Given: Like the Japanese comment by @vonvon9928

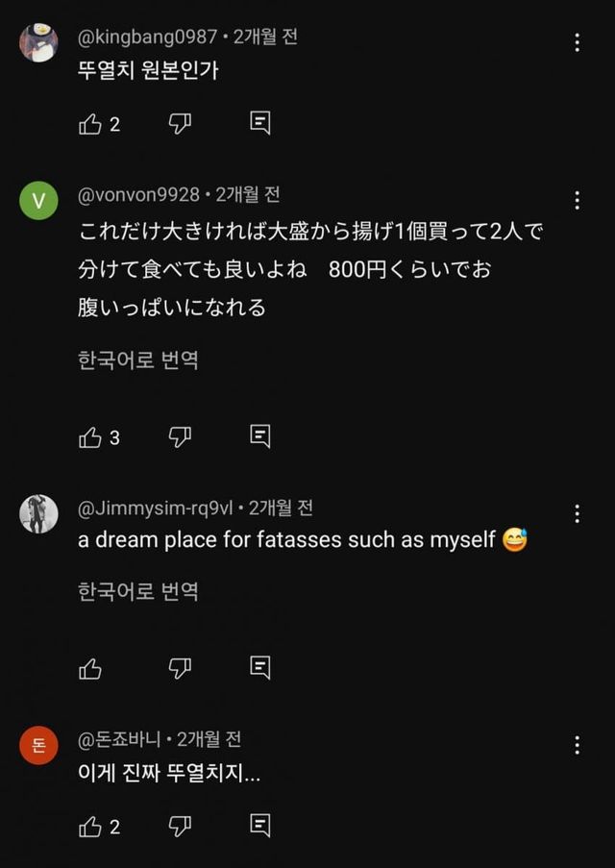Looking at the screenshot, I should click(x=90, y=437).
